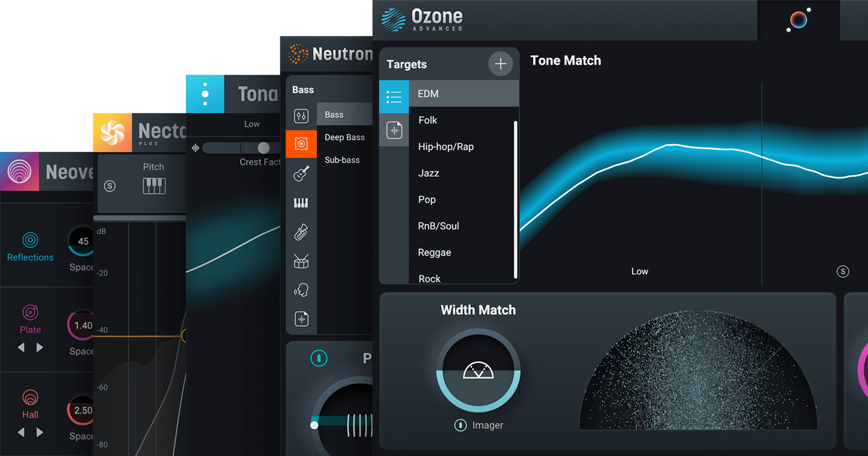Viewport: 868px width, 456px height.
Task: Select the Neutron keys category icon
Action: point(301,202)
